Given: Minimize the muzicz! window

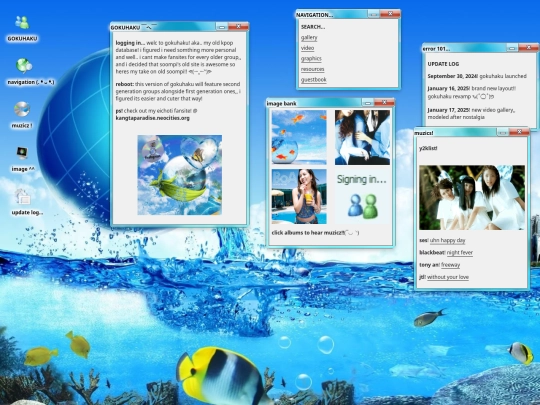Looking at the screenshot, I should tap(502, 132).
